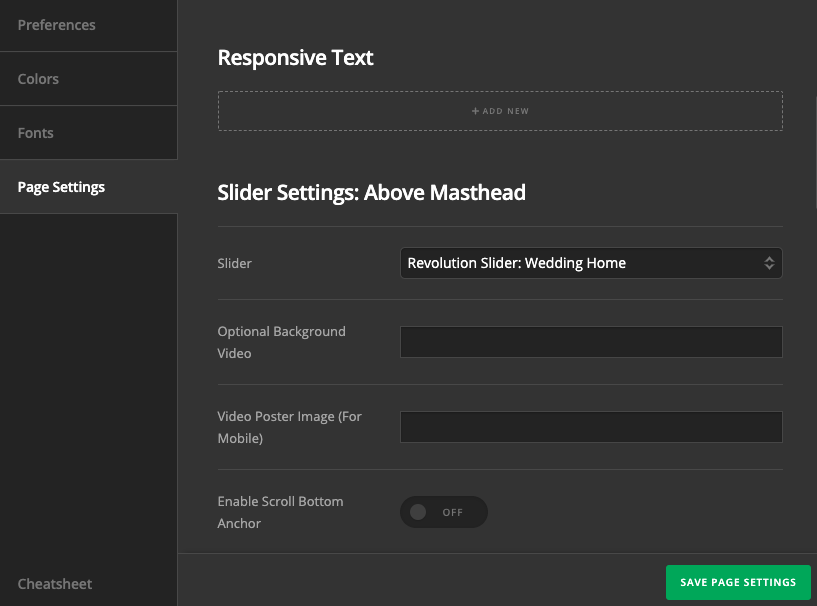This screenshot has height=606, width=817.
Task: Click the Slider Settings: Above Masthead heading
Action: [372, 193]
